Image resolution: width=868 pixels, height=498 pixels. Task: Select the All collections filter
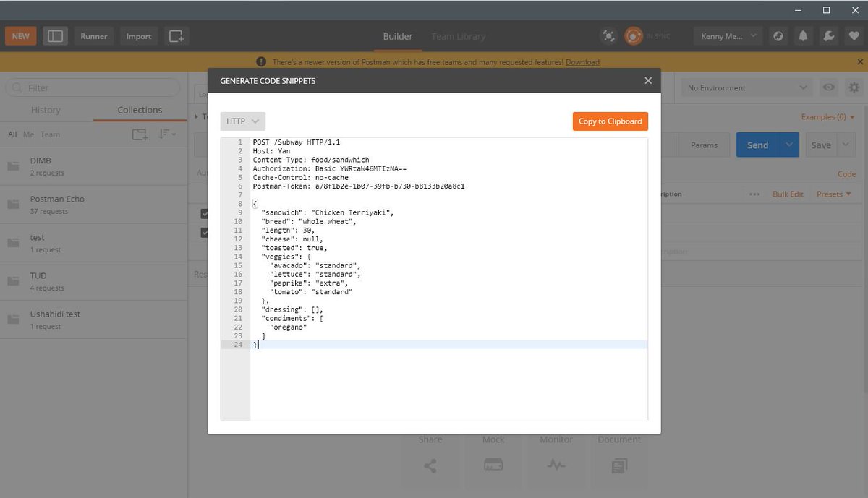[x=12, y=134]
